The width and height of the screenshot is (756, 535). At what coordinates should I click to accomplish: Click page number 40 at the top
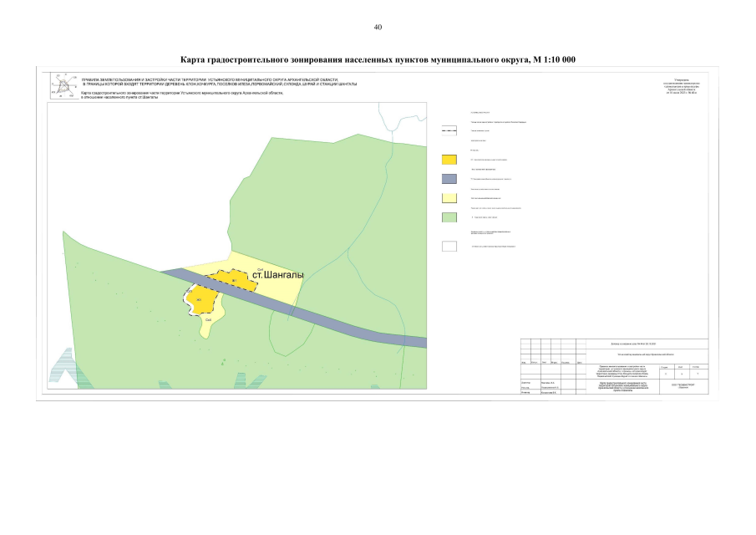[x=378, y=28]
